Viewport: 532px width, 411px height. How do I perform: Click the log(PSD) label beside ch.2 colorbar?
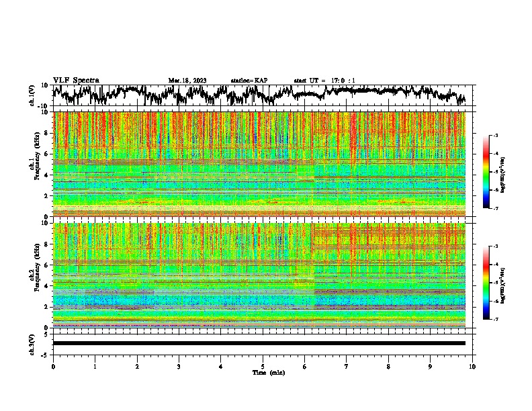pos(503,285)
